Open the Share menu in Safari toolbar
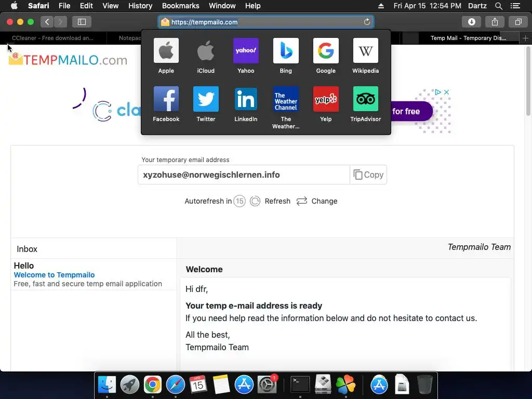Viewport: 532px width, 399px height. (x=495, y=22)
